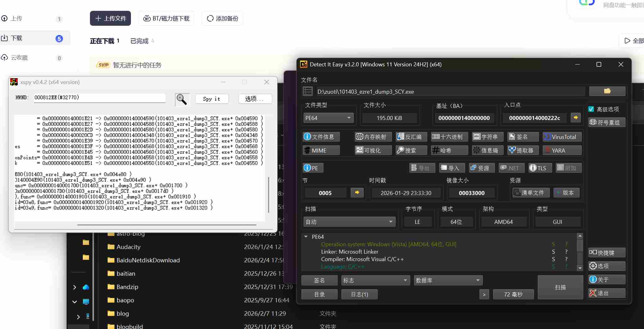The image size is (644, 329).
Task: Click the xspy magnifier finder icon
Action: coord(182,99)
